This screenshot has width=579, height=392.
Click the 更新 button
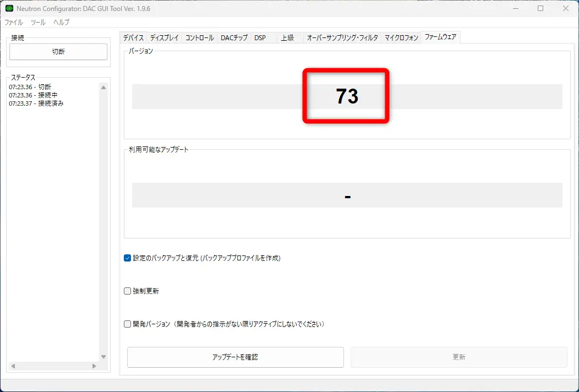(459, 357)
